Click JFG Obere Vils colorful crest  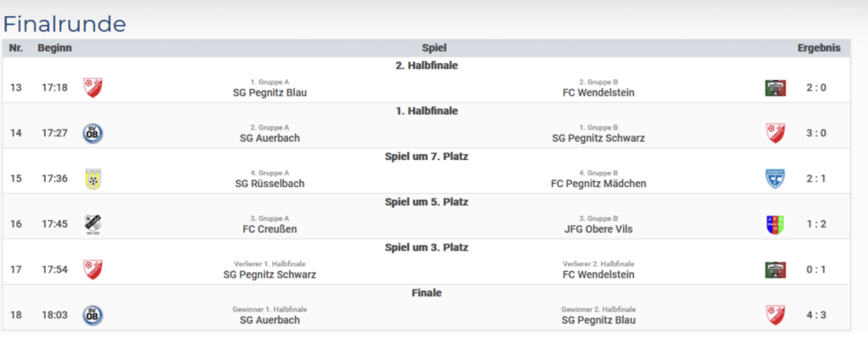pyautogui.click(x=775, y=224)
